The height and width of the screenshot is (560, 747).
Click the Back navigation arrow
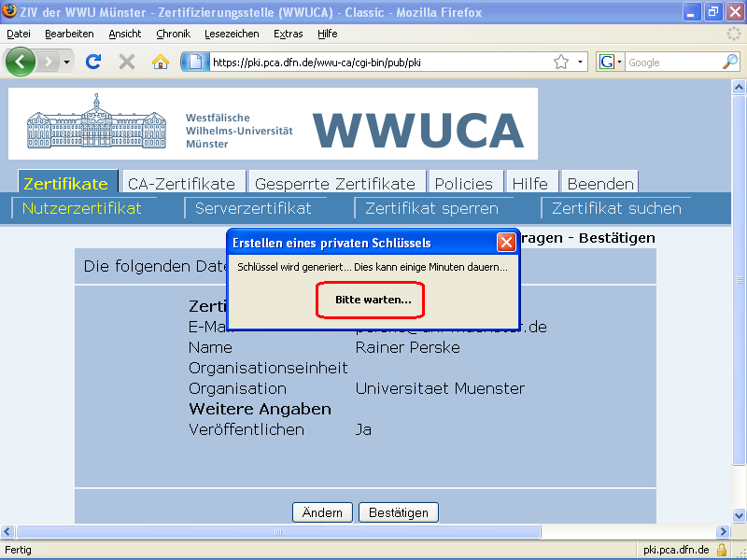pyautogui.click(x=20, y=62)
